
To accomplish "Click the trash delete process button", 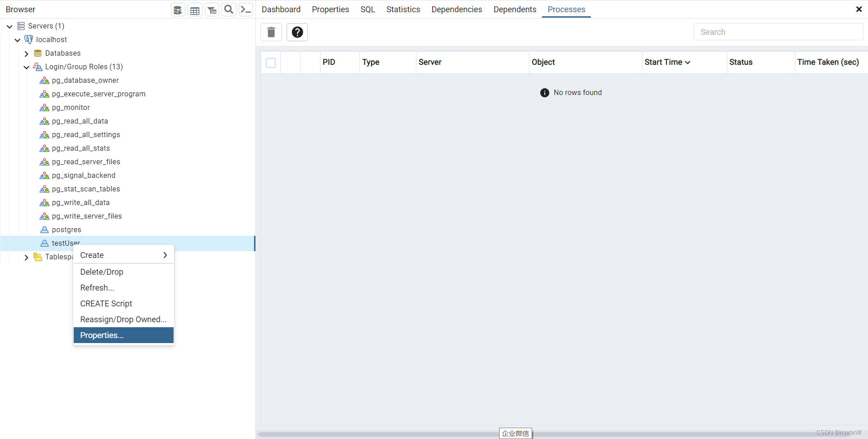I will [271, 32].
